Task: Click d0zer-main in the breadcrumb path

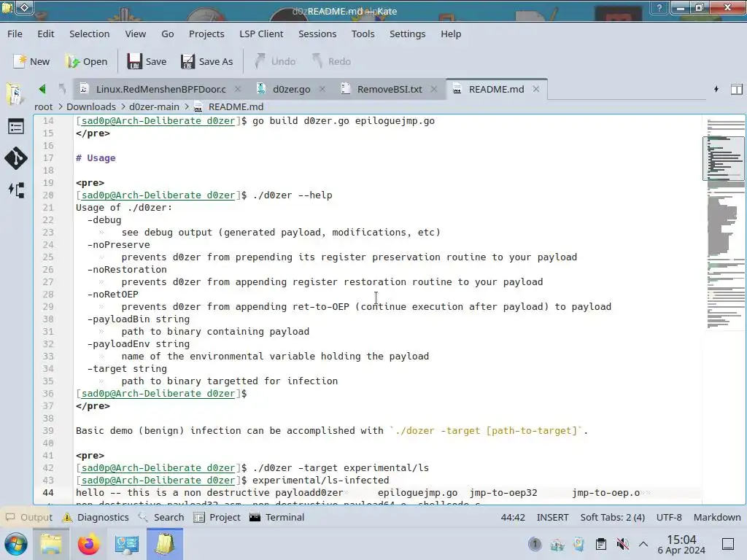Action: click(154, 106)
